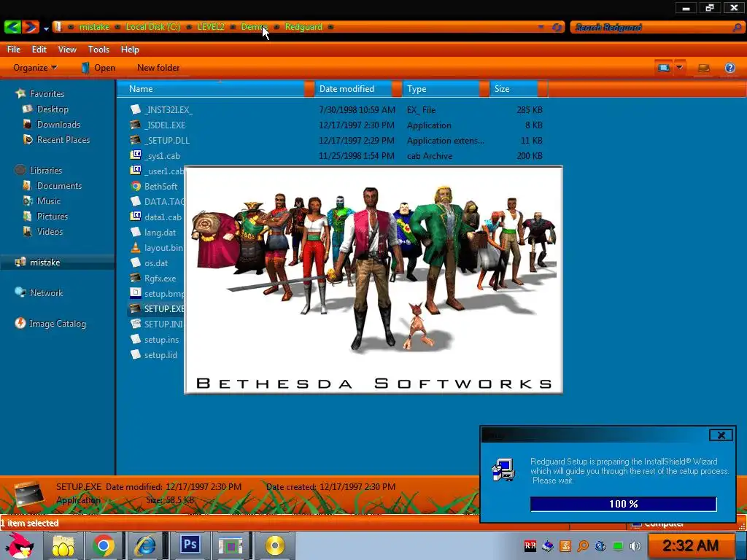Viewport: 747px width, 560px height.
Task: Expand the Organize dropdown
Action: [x=35, y=68]
